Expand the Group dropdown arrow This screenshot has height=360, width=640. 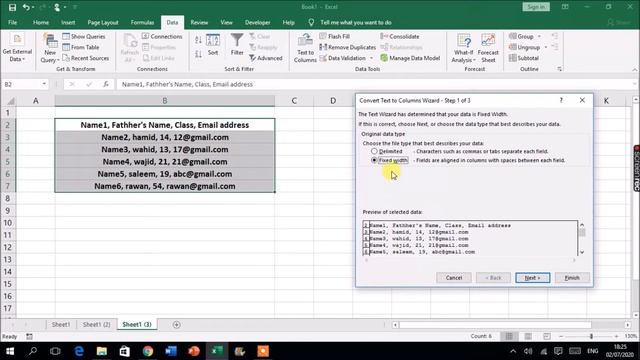point(539,36)
